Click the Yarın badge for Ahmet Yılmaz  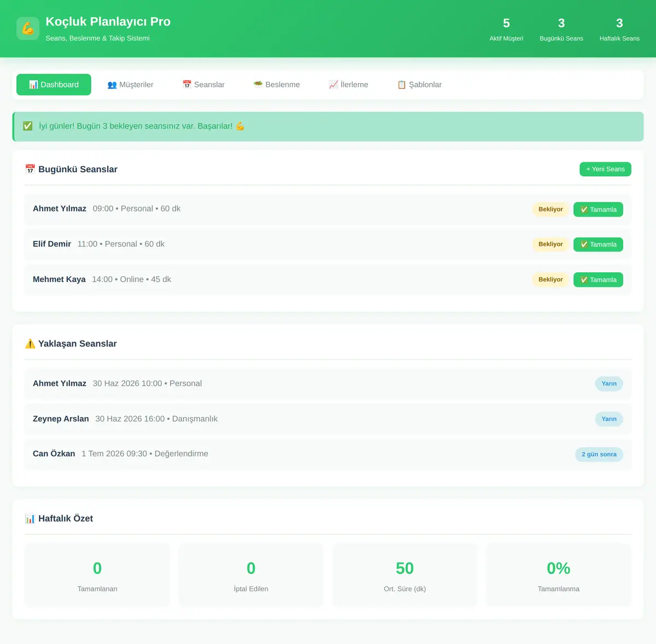(609, 384)
